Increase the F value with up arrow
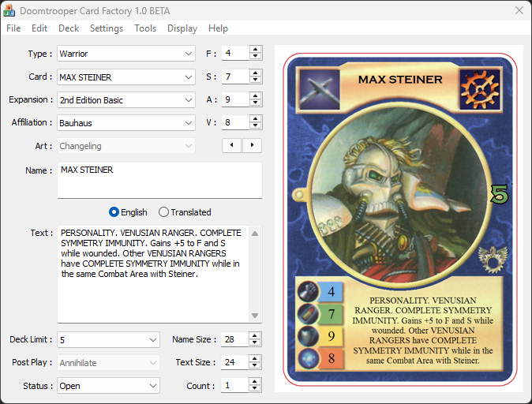The image size is (532, 404). coord(255,50)
